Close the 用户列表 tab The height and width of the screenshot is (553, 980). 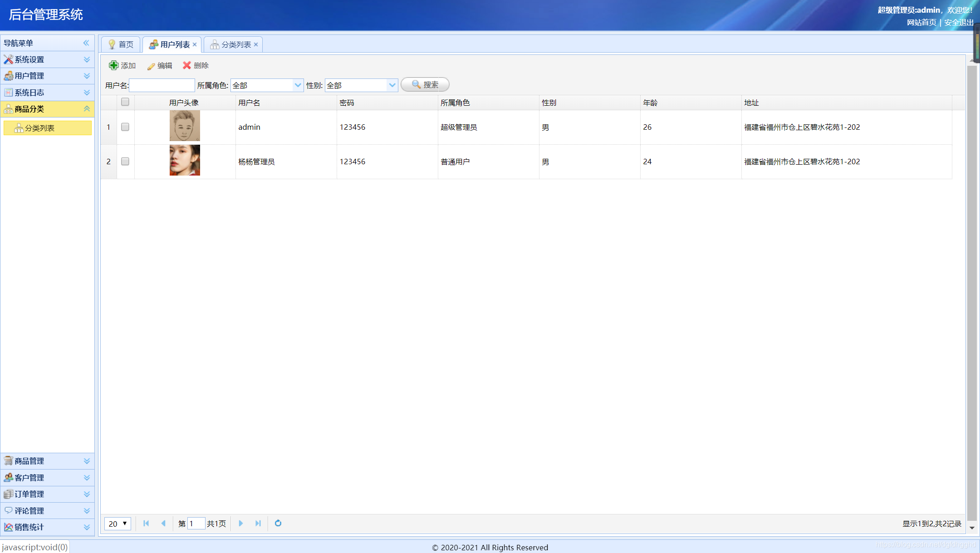(x=195, y=44)
